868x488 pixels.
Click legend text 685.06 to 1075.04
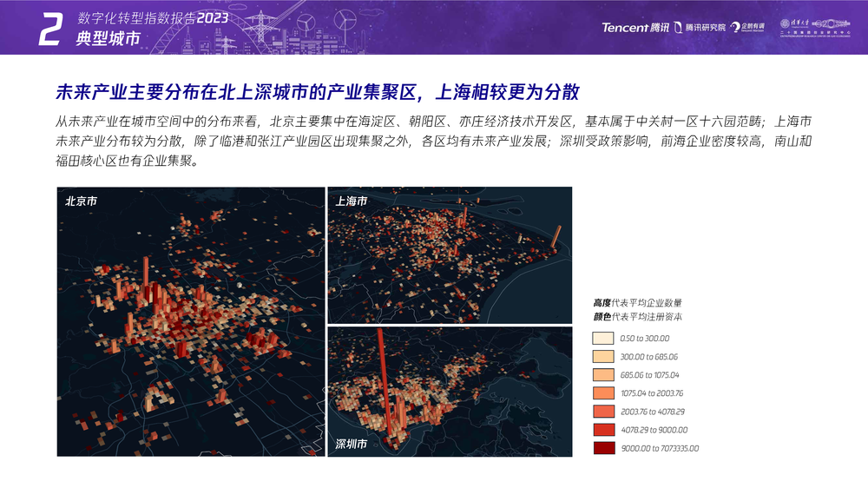click(x=650, y=375)
